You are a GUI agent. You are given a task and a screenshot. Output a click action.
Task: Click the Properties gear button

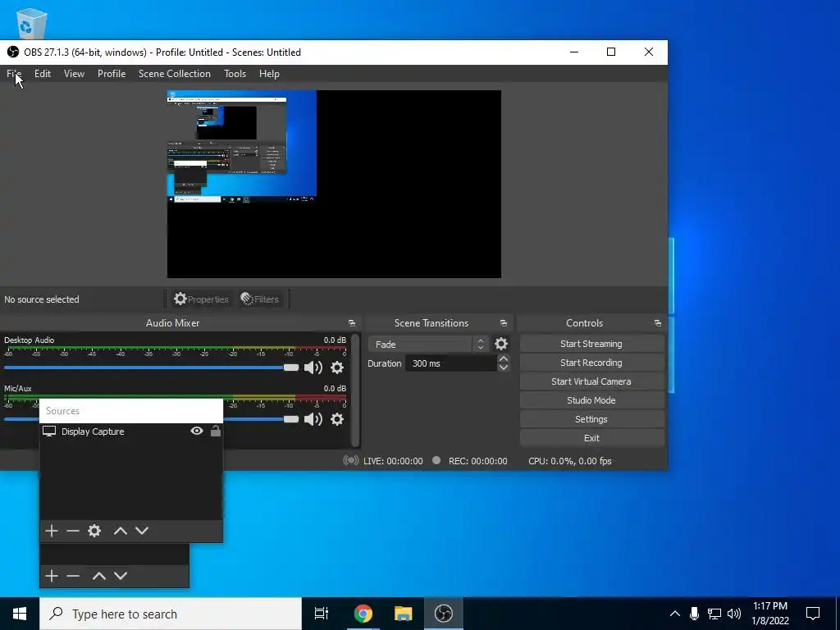click(x=202, y=299)
